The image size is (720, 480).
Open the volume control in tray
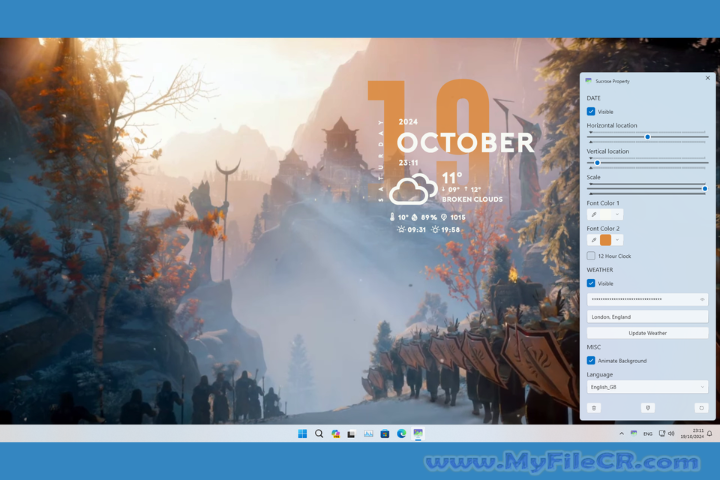[x=671, y=433]
